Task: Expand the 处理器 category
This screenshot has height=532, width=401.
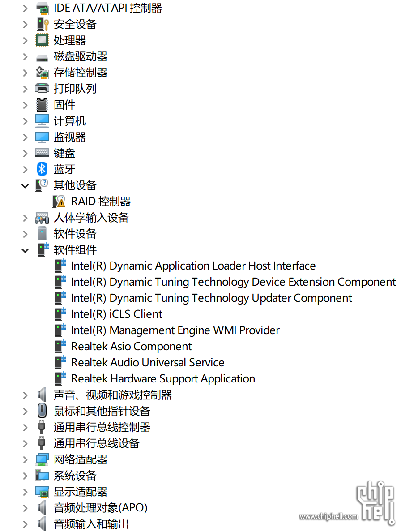Action: pos(25,40)
